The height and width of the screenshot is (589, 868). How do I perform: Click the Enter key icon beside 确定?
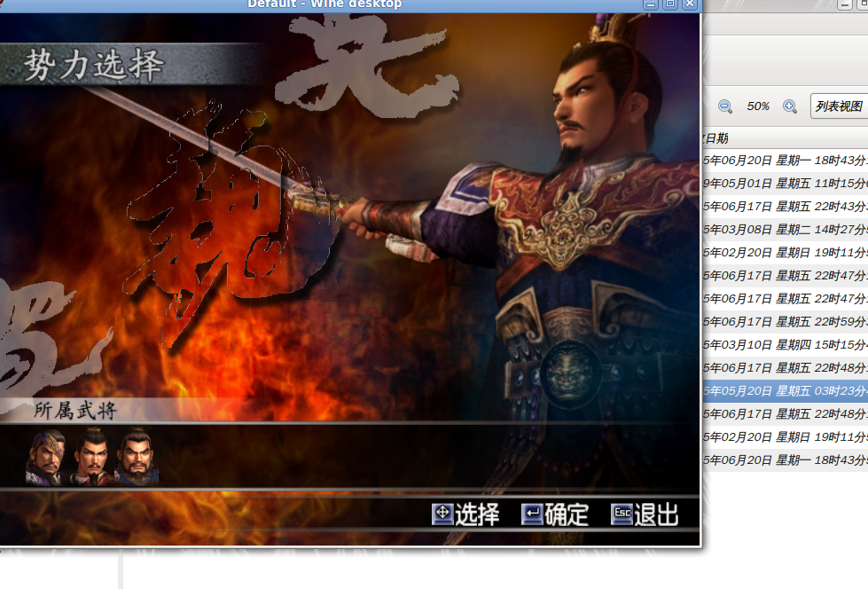(532, 514)
